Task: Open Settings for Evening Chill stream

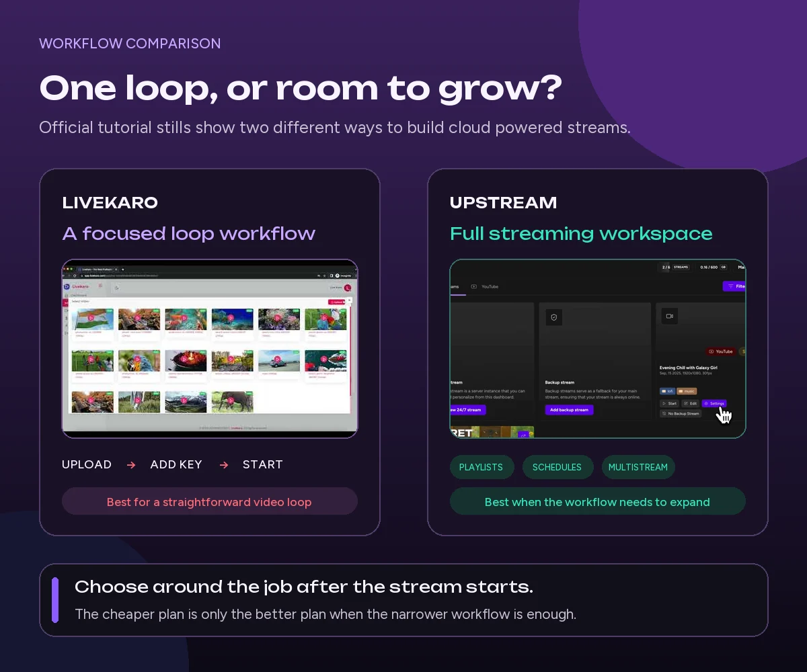Action: point(714,403)
